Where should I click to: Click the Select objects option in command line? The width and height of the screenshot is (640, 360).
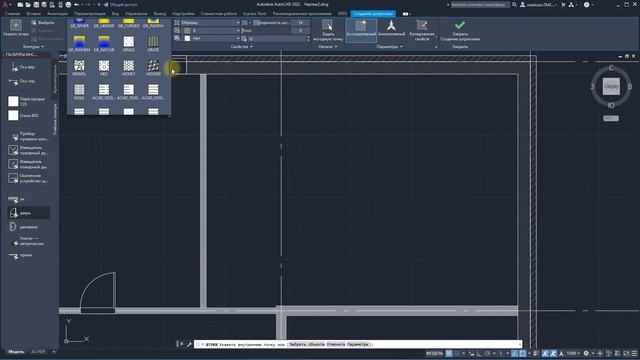click(x=307, y=344)
